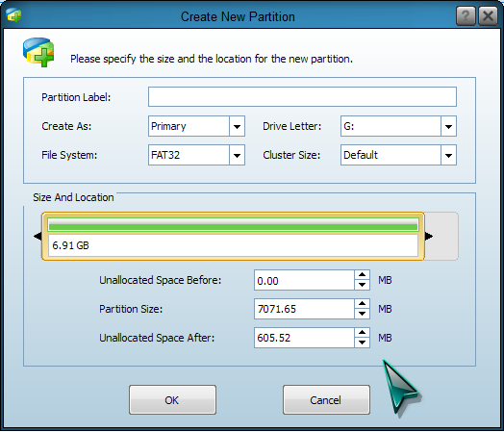Increase Partition Size with up arrow

tap(363, 304)
